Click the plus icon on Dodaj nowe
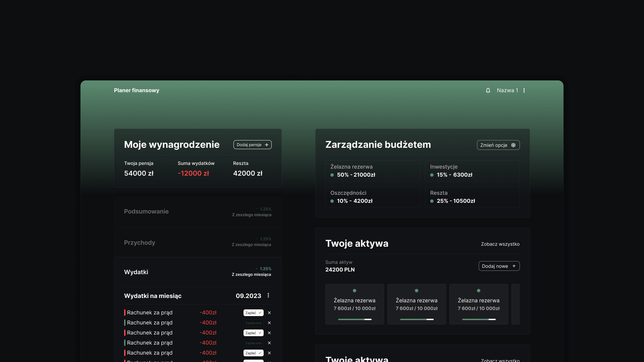Viewport: 644px width, 362px height. pos(514,266)
